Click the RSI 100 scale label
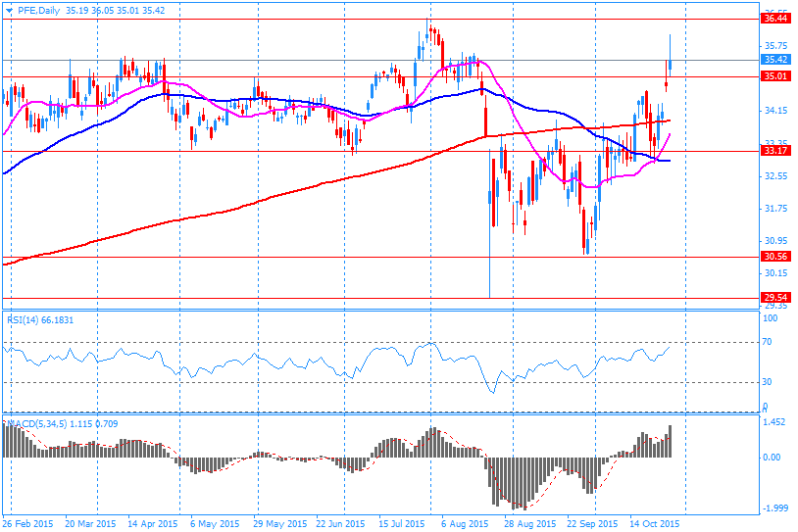 770,318
